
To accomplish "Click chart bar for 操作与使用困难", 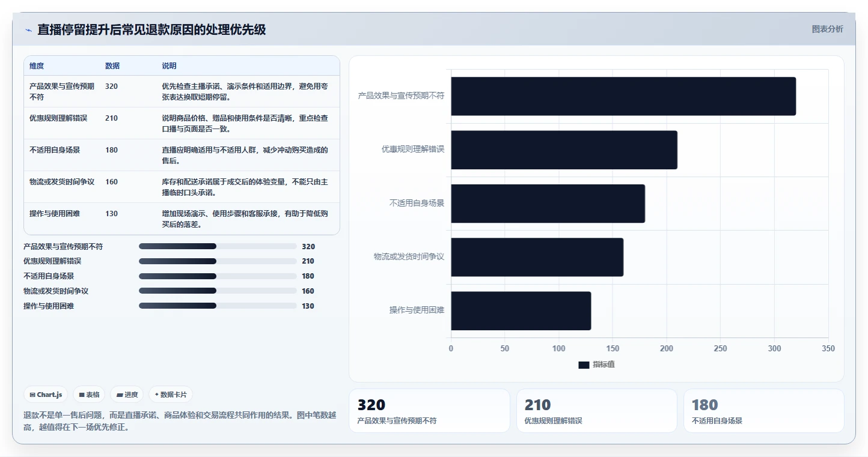I will [521, 310].
